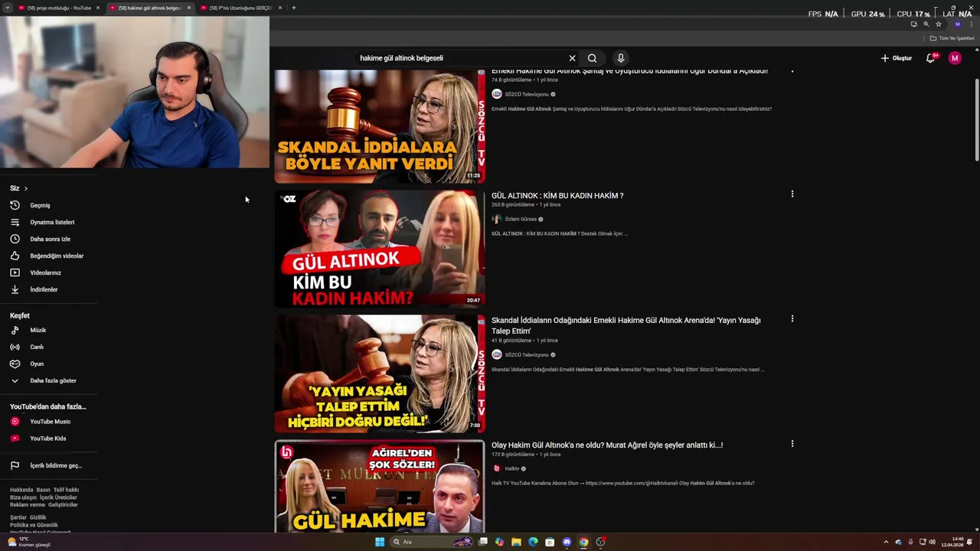Open the Geçmiş history sidebar entry
980x551 pixels.
pos(40,205)
